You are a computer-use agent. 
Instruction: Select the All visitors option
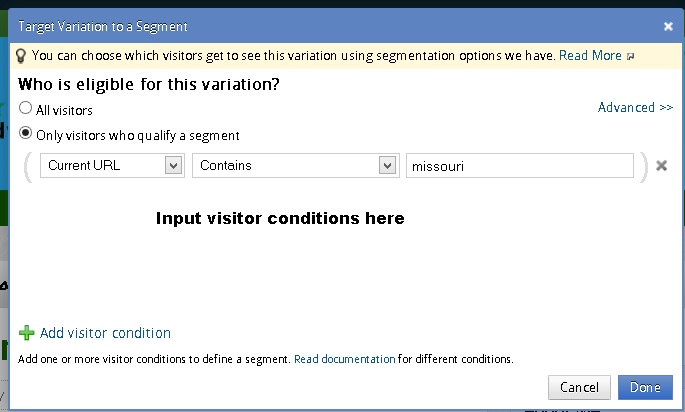[26, 109]
